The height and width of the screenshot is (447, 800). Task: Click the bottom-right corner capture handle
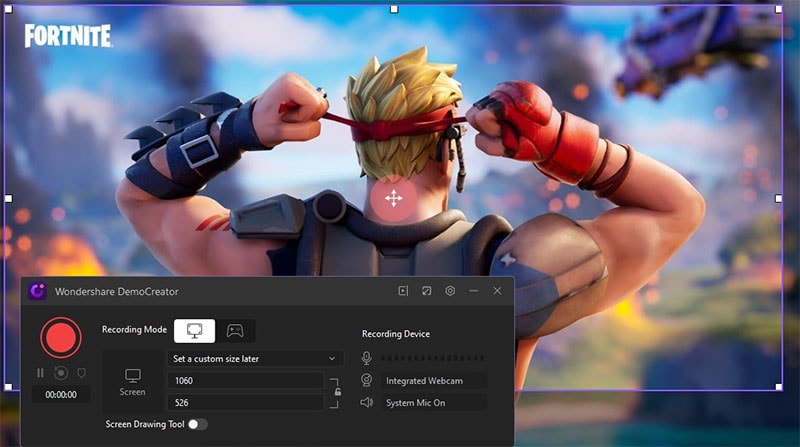point(779,387)
